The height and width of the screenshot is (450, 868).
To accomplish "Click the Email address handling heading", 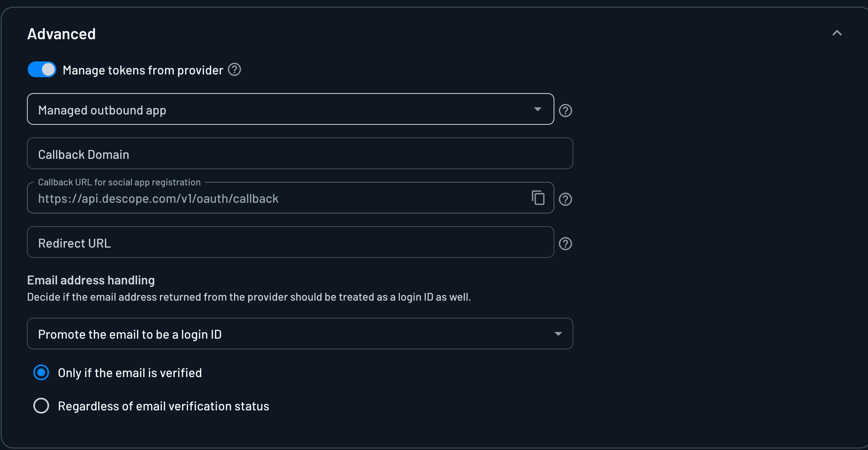I will [x=91, y=280].
